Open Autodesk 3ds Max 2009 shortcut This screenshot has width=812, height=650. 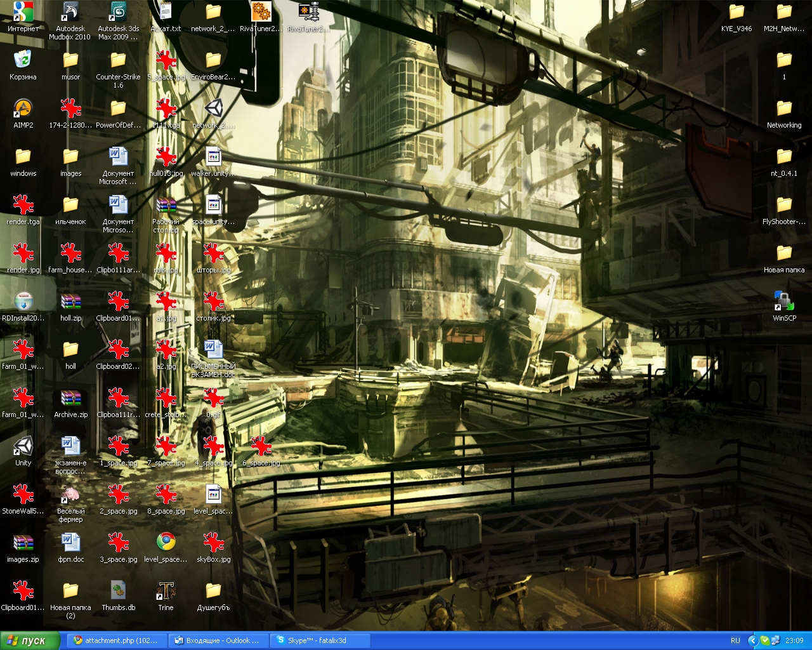pos(118,14)
